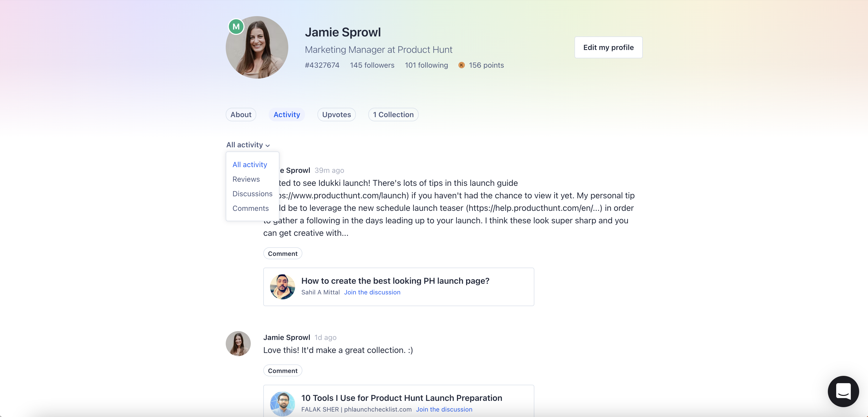Screen dimensions: 868x417
Task: Open "10 Tools I Use" discussion title
Action: pyautogui.click(x=401, y=398)
